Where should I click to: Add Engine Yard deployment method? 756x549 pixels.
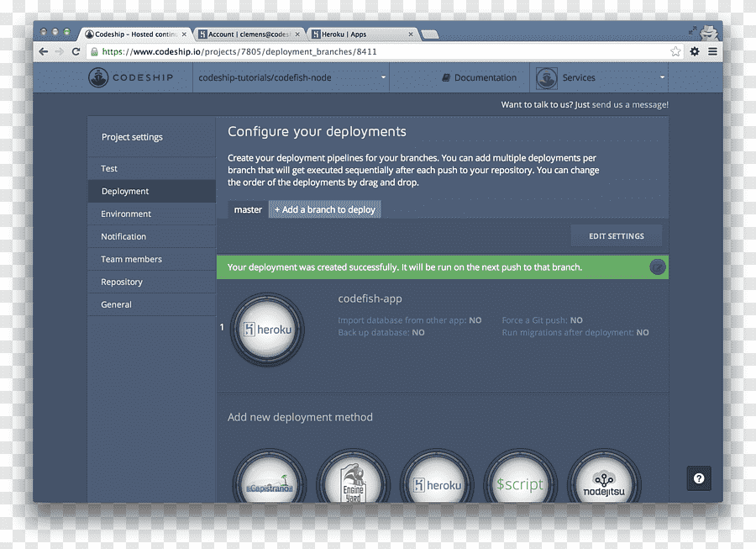pyautogui.click(x=353, y=477)
